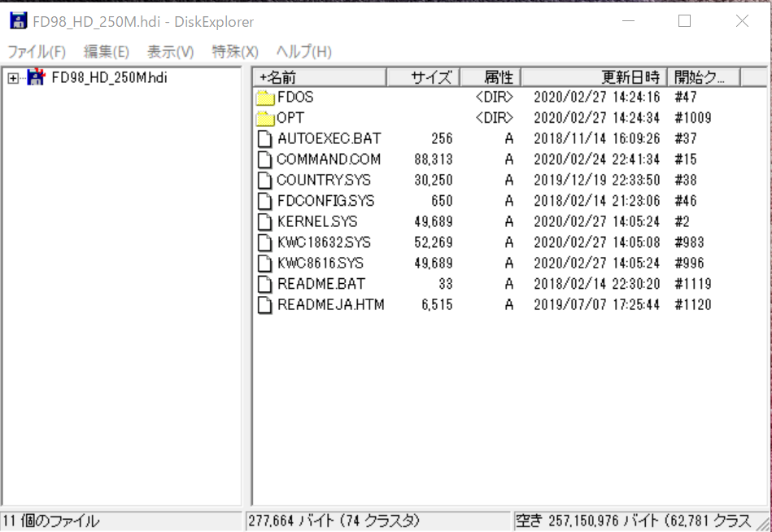Expand the FD98_HD_250M.hdi tree node
The height and width of the screenshot is (532, 772).
(13, 78)
